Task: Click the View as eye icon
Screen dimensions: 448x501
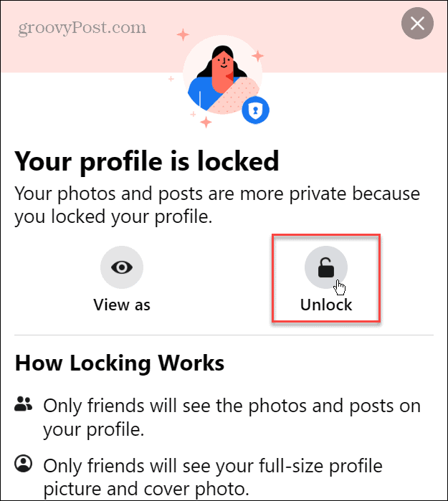Action: click(122, 267)
